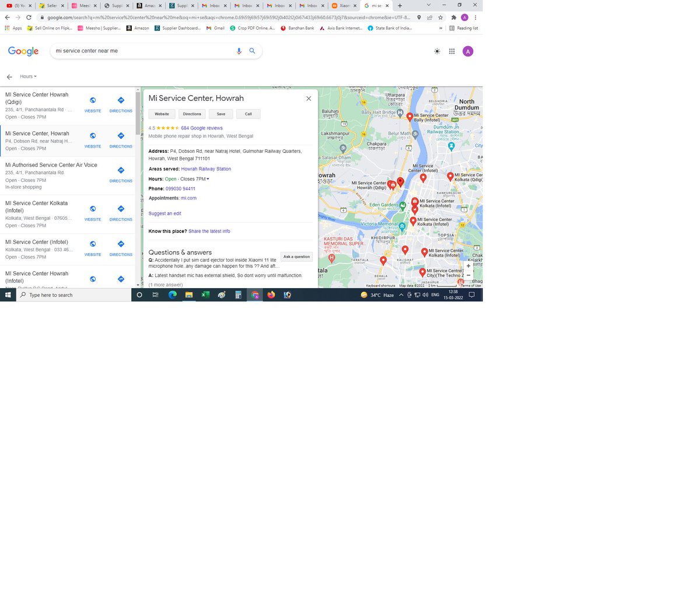Go back using the arrow beside Hours
This screenshot has height=603, width=700.
point(9,77)
